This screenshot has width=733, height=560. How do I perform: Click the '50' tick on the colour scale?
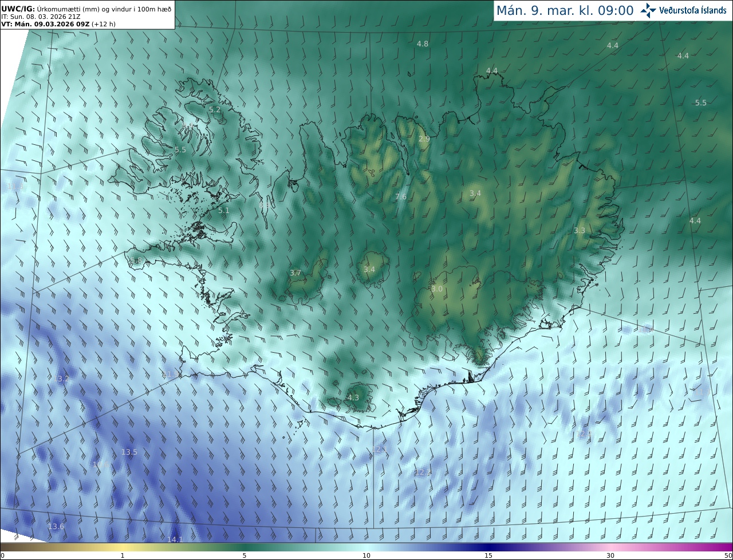(728, 555)
